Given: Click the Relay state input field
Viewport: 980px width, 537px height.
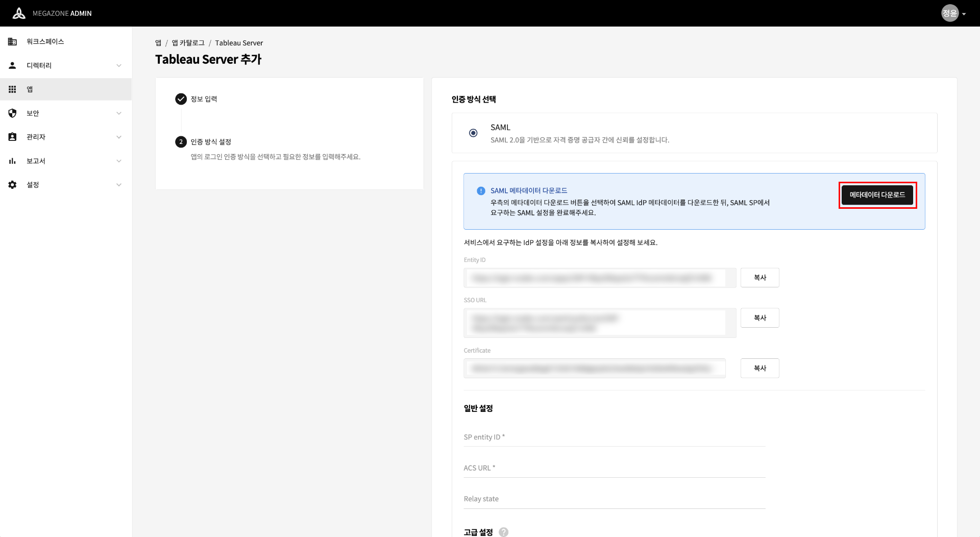Looking at the screenshot, I should [614, 499].
